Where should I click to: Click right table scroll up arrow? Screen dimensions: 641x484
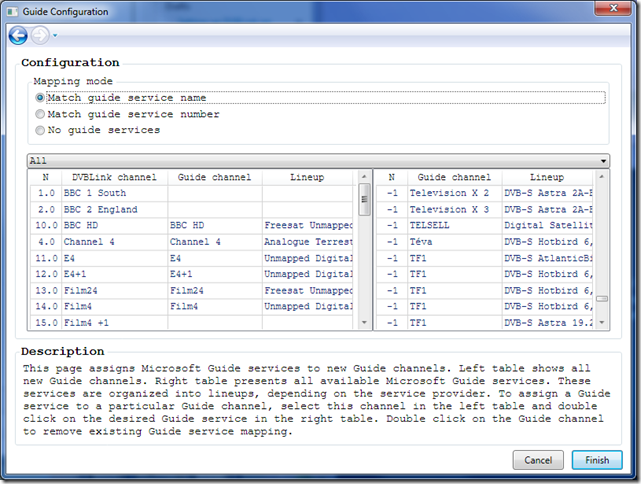point(601,177)
